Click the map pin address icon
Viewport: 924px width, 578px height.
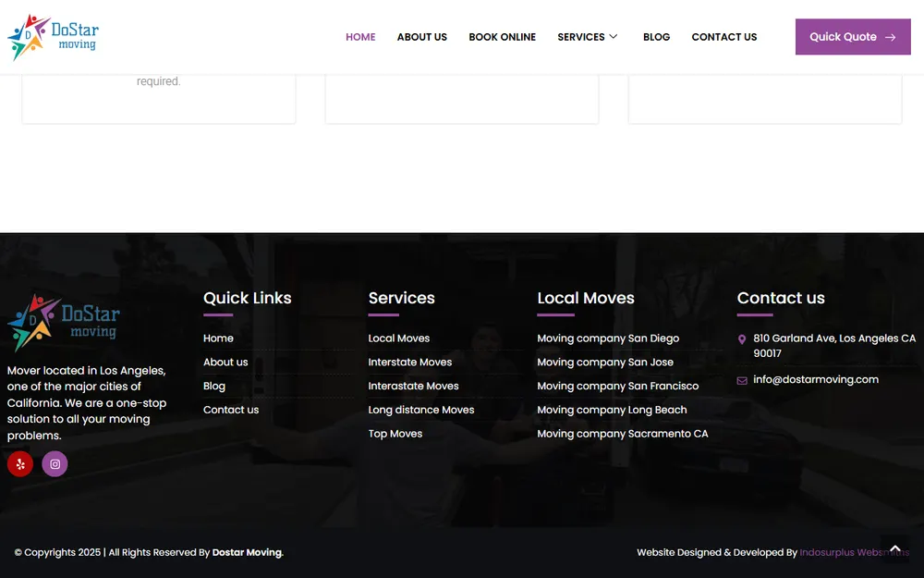[x=742, y=339]
